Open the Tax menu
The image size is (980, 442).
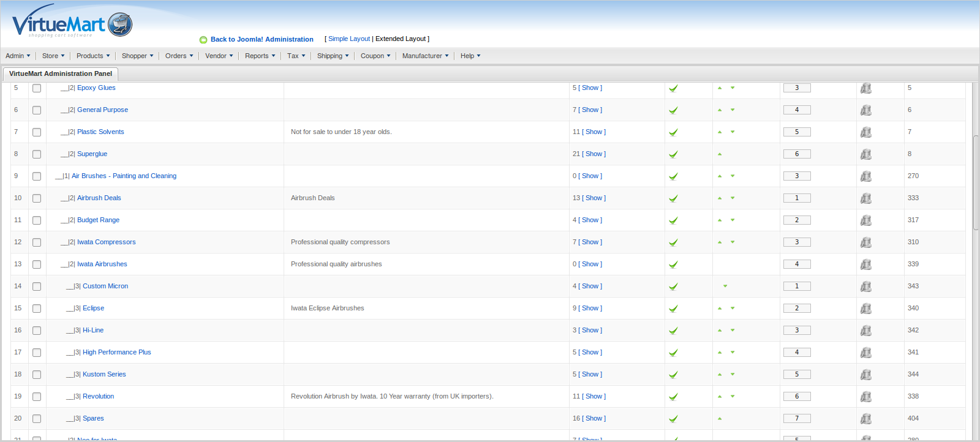point(296,56)
